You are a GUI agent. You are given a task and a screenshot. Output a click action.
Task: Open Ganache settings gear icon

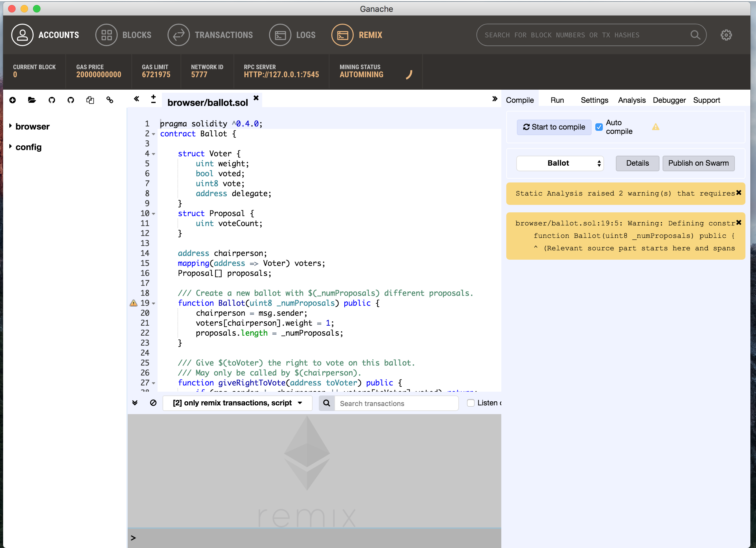tap(726, 35)
